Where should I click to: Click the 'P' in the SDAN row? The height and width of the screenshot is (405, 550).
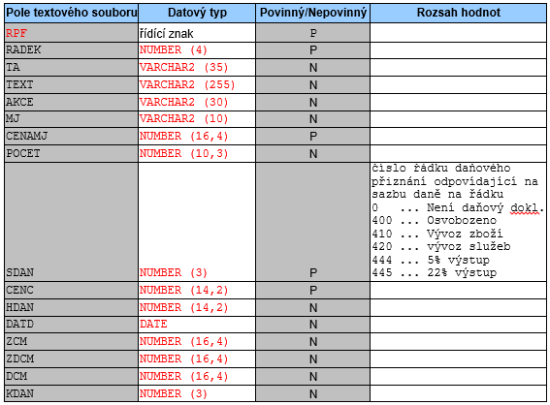[x=313, y=273]
